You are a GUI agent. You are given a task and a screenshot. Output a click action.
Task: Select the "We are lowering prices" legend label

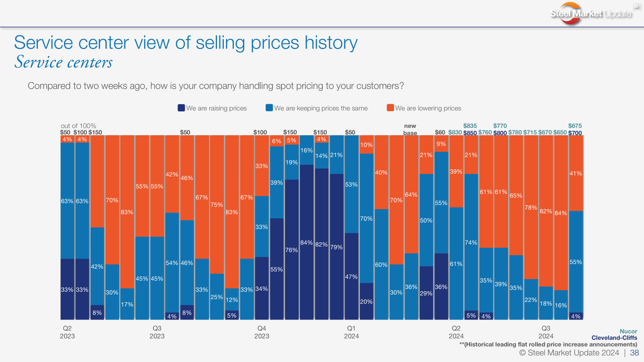point(428,108)
